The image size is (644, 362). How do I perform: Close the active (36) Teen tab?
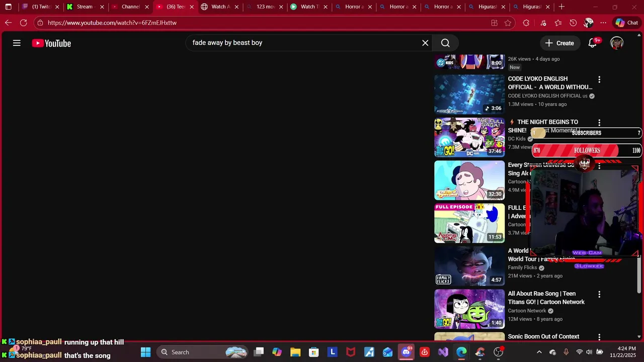click(192, 7)
